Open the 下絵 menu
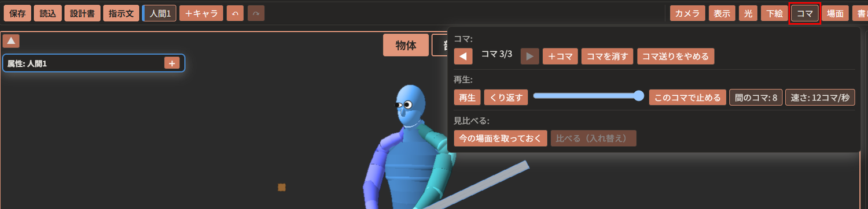Screen dimensions: 868x209 click(x=774, y=14)
